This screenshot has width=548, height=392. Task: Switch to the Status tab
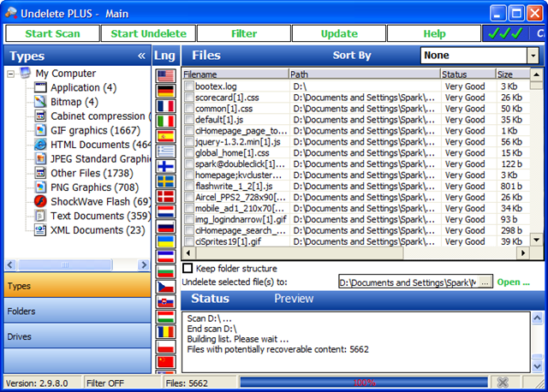[210, 299]
